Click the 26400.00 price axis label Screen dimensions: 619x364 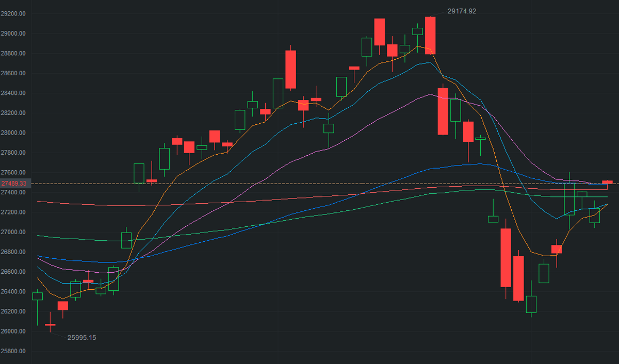coord(13,292)
